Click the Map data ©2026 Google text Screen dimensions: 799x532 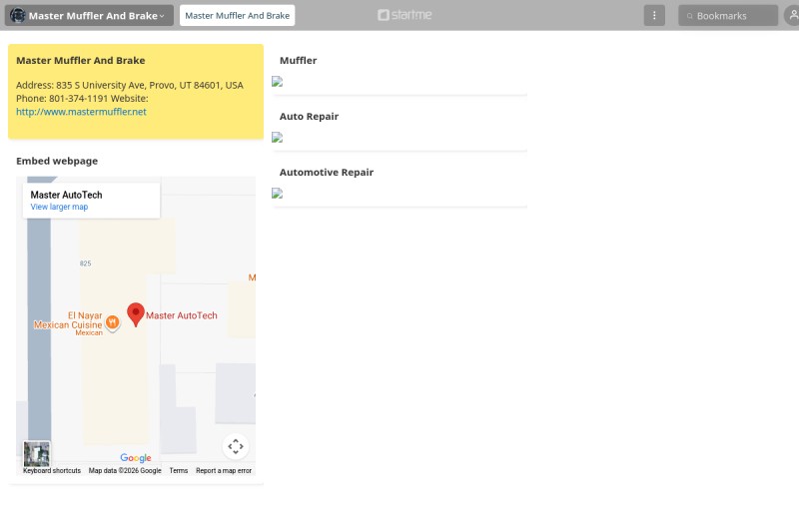pos(125,471)
